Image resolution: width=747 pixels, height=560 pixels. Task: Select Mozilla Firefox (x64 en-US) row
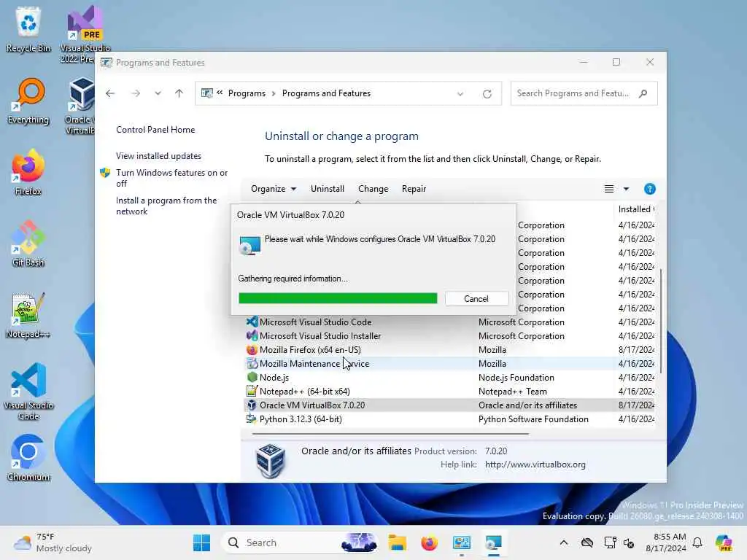pyautogui.click(x=450, y=350)
